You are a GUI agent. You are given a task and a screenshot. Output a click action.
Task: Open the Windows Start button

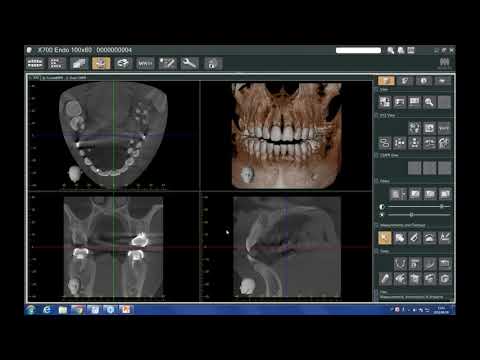coord(31,310)
